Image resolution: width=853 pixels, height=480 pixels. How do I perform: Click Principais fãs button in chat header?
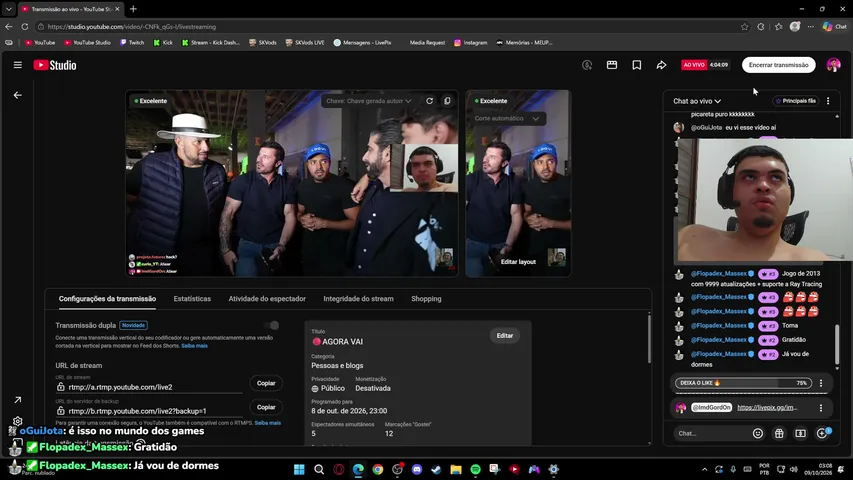tap(795, 101)
